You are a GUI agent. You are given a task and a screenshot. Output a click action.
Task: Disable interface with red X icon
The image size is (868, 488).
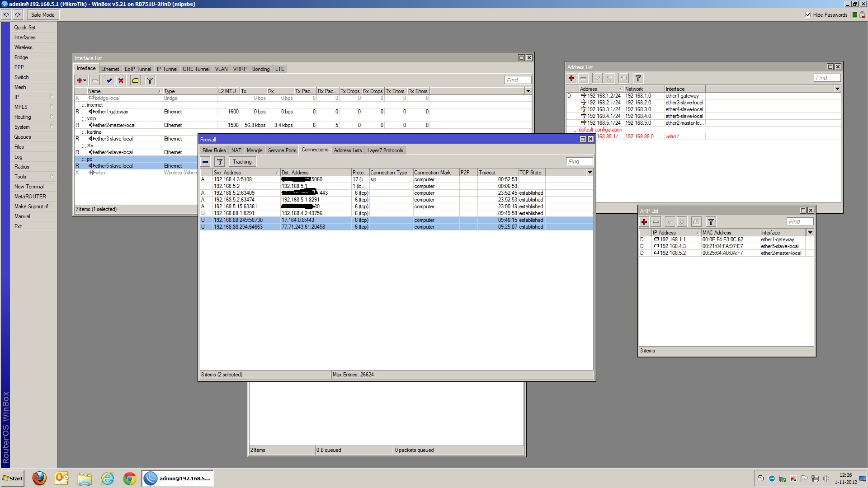point(121,80)
